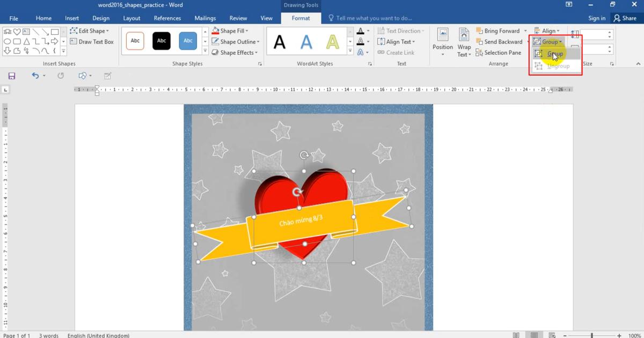The image size is (644, 338).
Task: Click the Sign in link
Action: click(596, 18)
